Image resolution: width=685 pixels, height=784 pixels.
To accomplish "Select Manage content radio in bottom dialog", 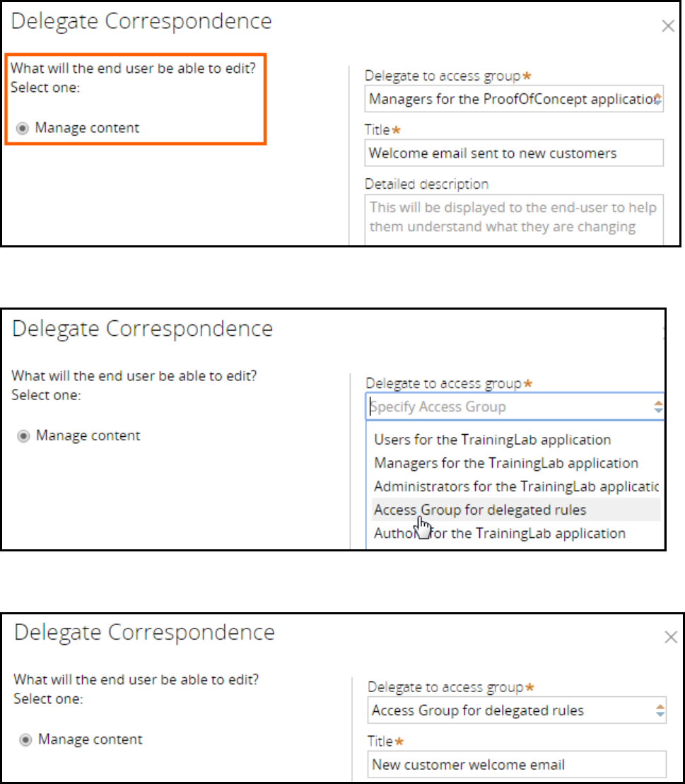I will [x=25, y=740].
